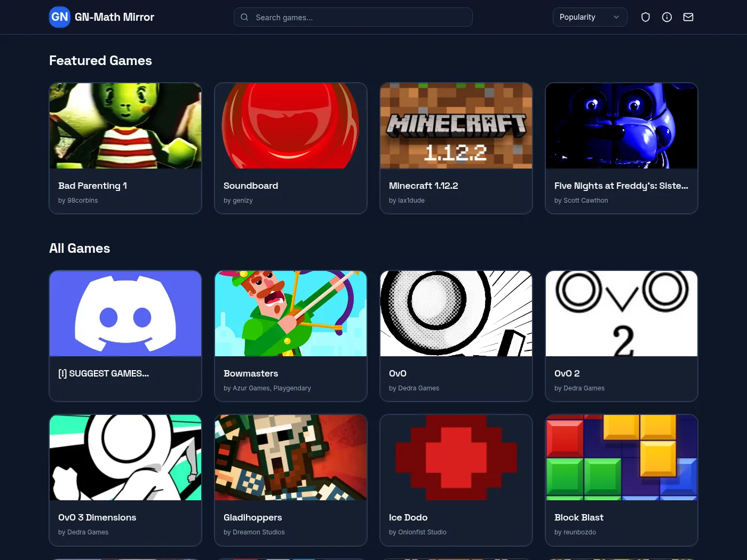Viewport: 747px width, 560px height.
Task: Click 'by Onionfist Studio' author text
Action: 418,532
